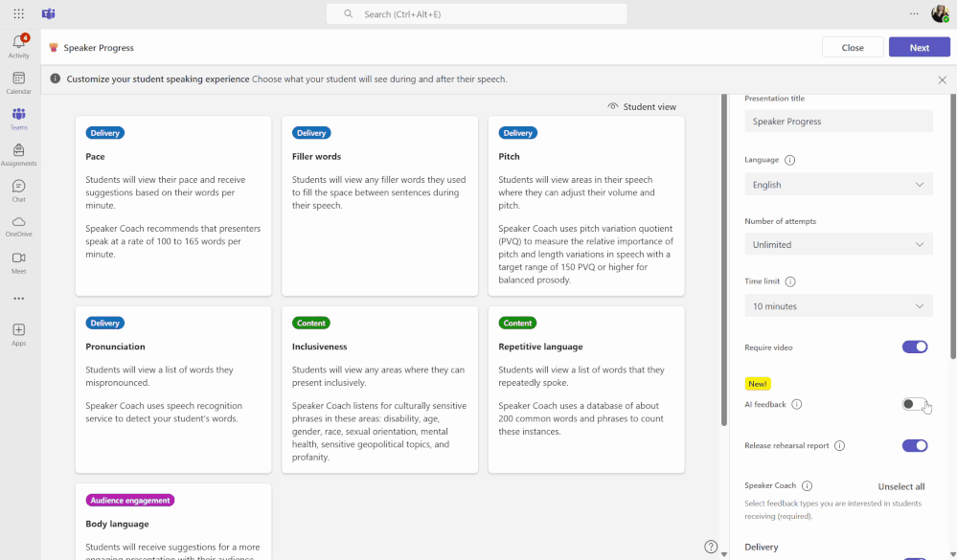Screen dimensions: 957x560
Task: Open the app launcher grid icon
Action: (19, 13)
